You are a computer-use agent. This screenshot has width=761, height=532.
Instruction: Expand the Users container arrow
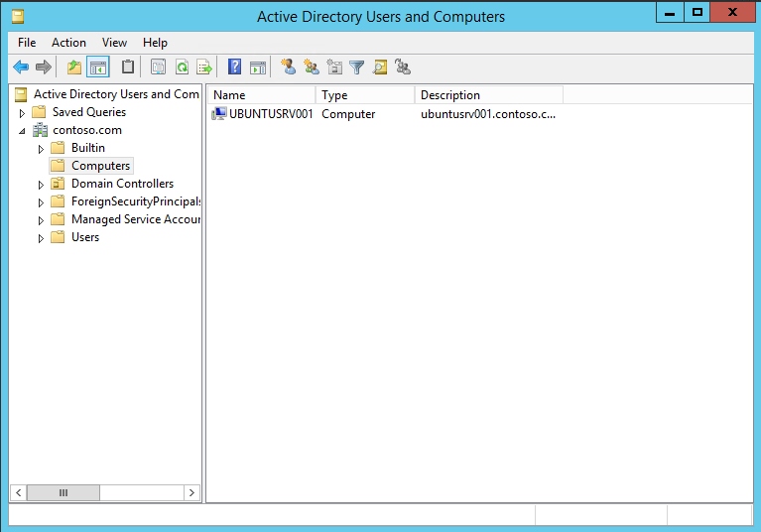pos(41,238)
